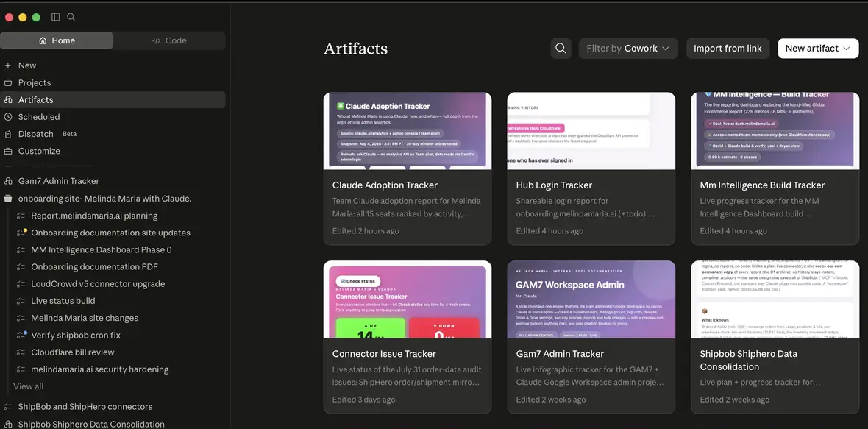Viewport: 868px width, 429px height.
Task: Select New in the sidebar
Action: [113, 65]
